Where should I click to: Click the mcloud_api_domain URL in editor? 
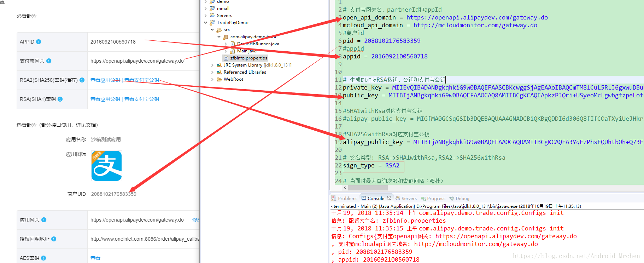tap(475, 25)
